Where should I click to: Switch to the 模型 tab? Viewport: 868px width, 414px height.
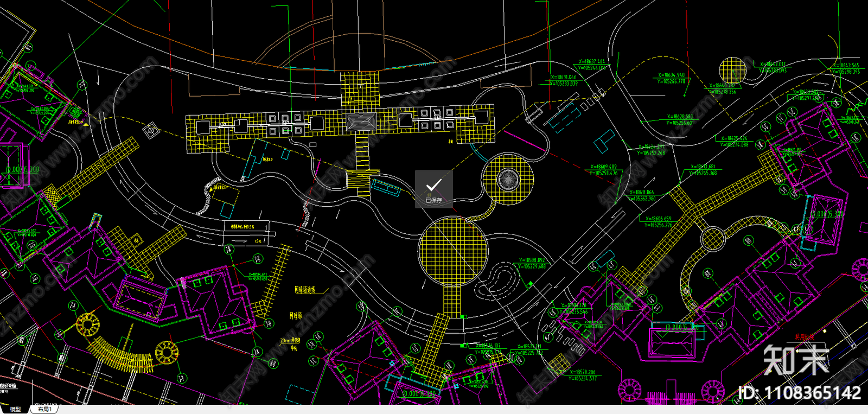point(15,410)
